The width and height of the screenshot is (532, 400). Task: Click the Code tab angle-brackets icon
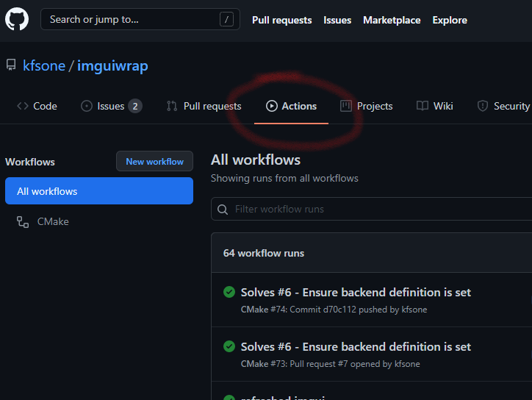(x=23, y=106)
